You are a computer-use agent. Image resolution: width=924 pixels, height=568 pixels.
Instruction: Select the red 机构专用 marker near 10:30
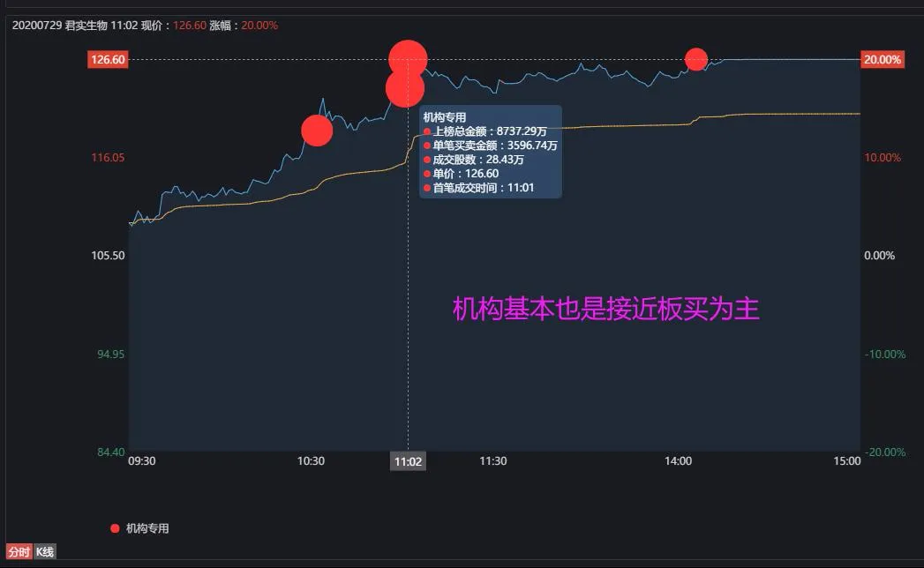317,130
